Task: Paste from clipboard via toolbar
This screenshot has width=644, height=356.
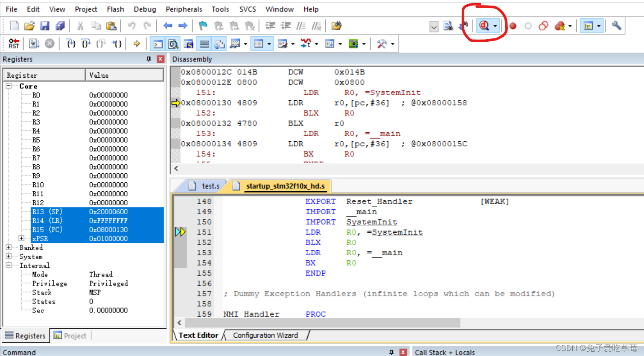Action: click(x=111, y=26)
